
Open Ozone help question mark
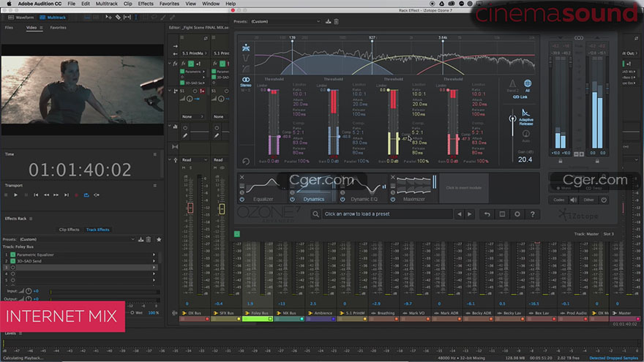click(x=532, y=214)
